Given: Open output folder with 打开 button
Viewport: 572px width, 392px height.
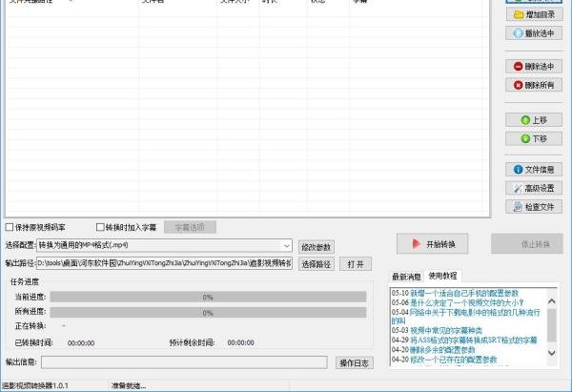Looking at the screenshot, I should 356,264.
